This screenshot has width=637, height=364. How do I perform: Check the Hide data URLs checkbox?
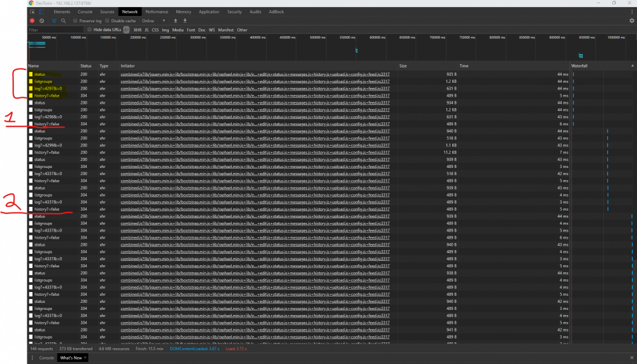[x=89, y=30]
